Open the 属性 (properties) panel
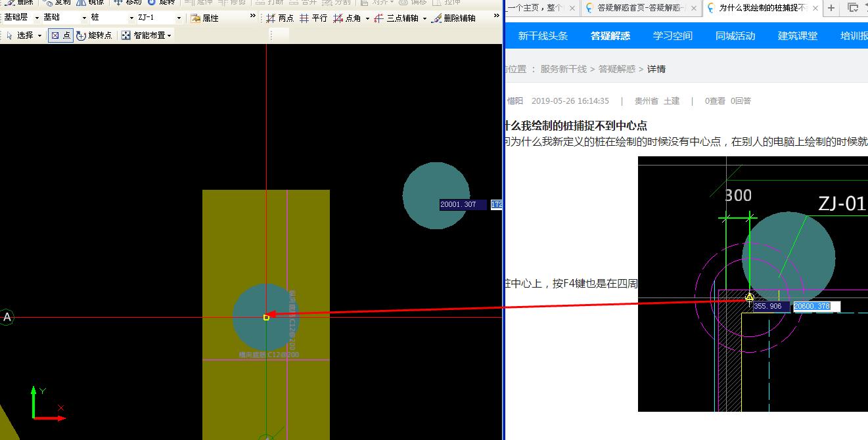Image resolution: width=868 pixels, height=440 pixels. [204, 18]
